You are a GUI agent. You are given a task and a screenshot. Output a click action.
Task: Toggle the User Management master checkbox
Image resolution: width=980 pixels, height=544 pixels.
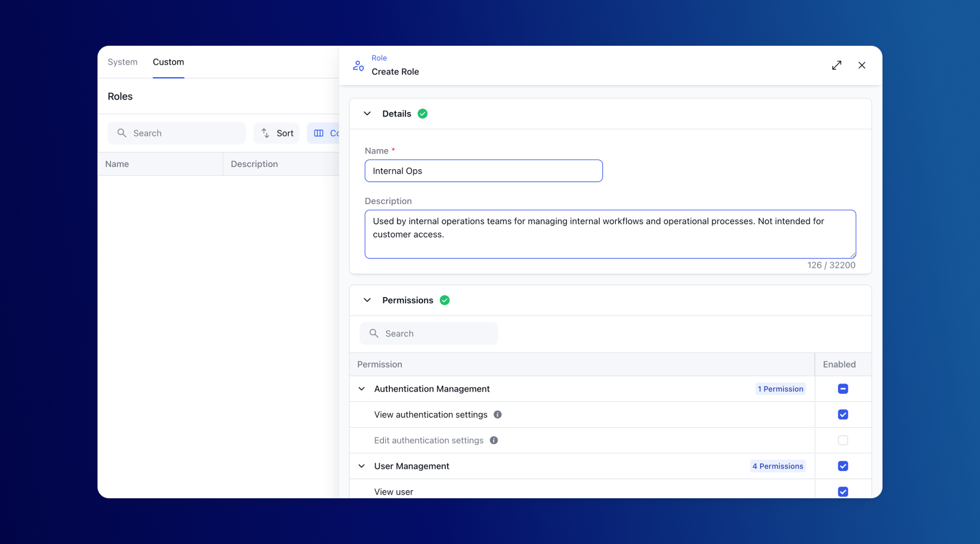843,466
